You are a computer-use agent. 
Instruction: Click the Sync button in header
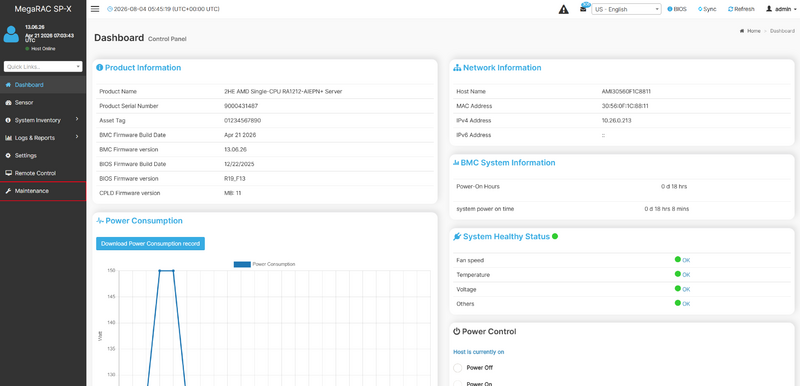(707, 9)
